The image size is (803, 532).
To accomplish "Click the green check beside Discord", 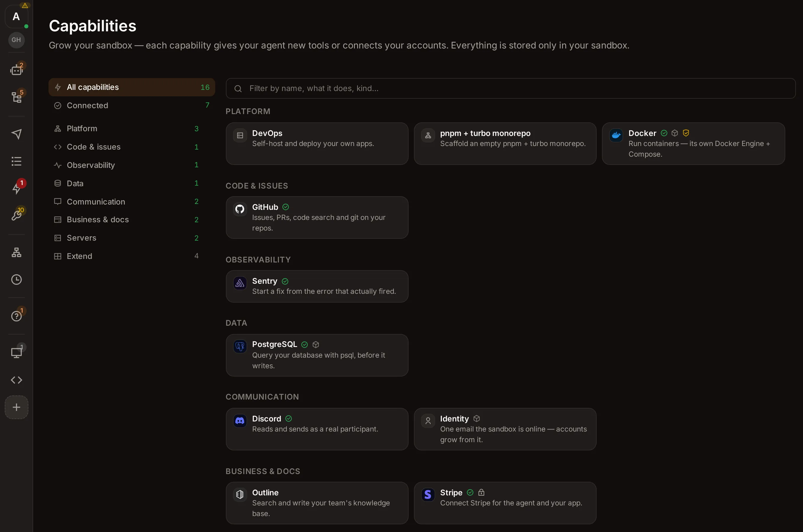I will tap(289, 419).
